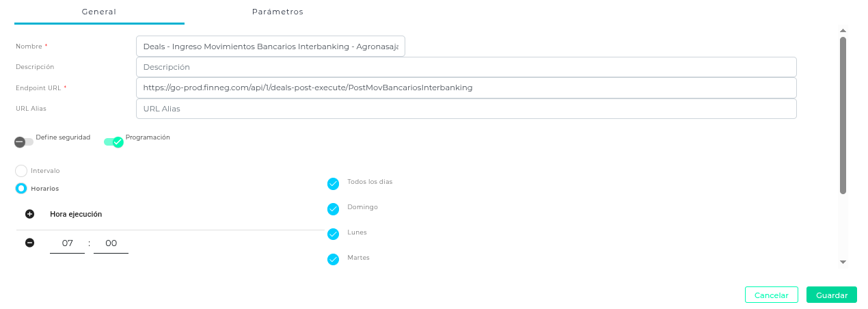Click the scrollbar down arrow
The image size is (868, 309).
[x=843, y=262]
